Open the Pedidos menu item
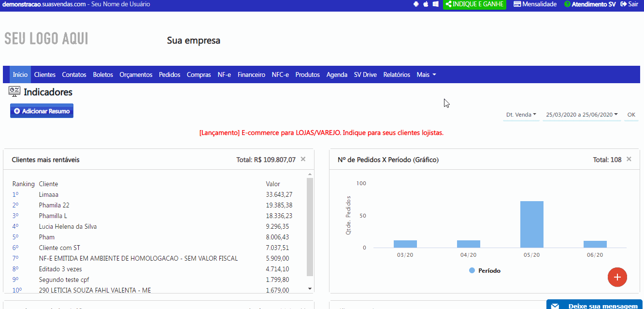Viewport: 644px width, 309px height. (170, 74)
